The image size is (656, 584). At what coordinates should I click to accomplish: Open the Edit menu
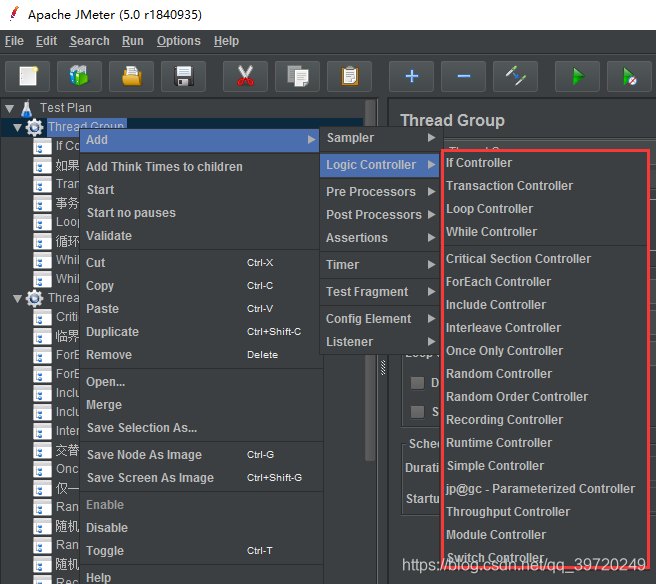(x=46, y=41)
